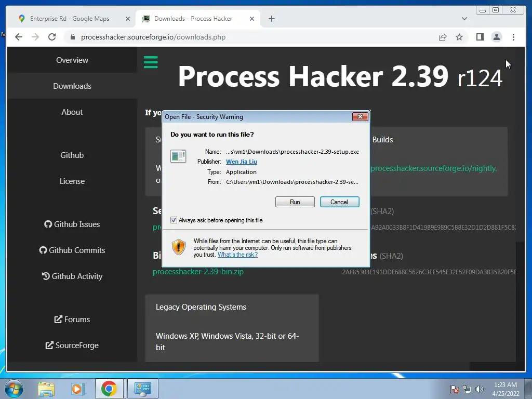
Task: Select Downloads in site sidebar
Action: [72, 86]
